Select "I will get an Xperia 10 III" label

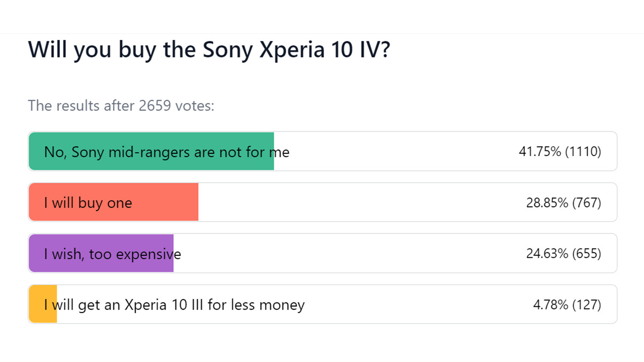click(x=174, y=305)
